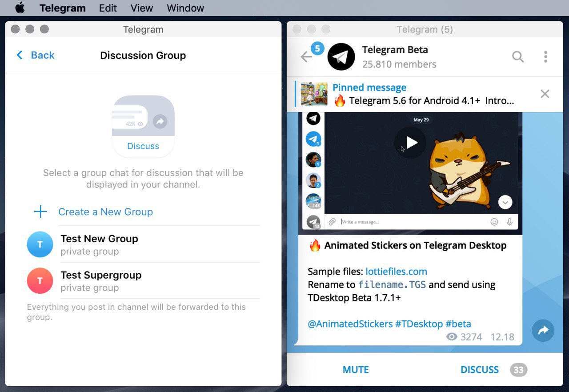The image size is (569, 392).
Task: Click the avatar with badge 143 in video
Action: [313, 201]
